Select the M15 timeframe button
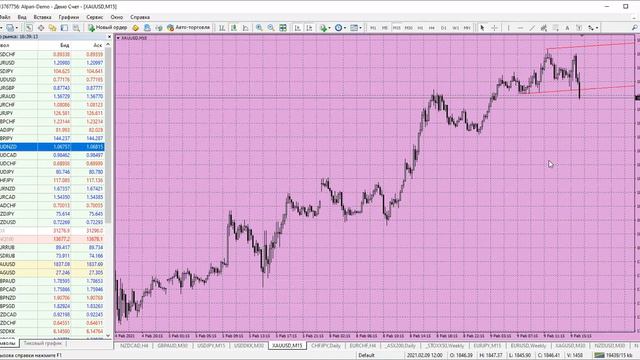 (x=396, y=28)
